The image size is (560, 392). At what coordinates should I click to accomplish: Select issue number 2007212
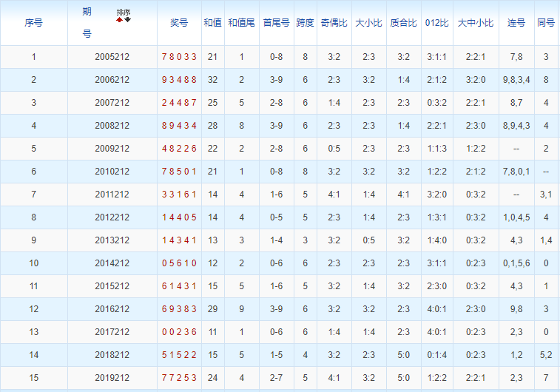click(112, 103)
